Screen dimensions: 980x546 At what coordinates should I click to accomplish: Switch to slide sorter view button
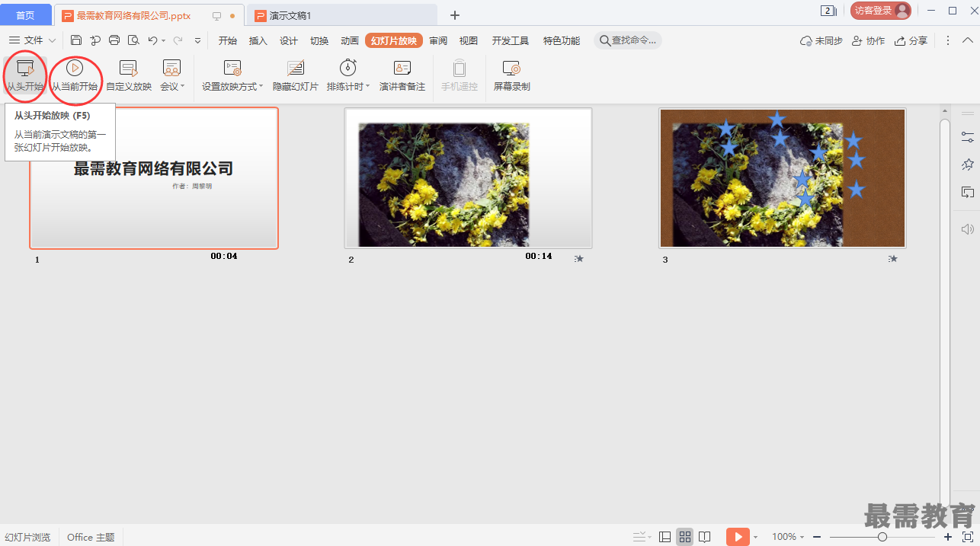[685, 537]
